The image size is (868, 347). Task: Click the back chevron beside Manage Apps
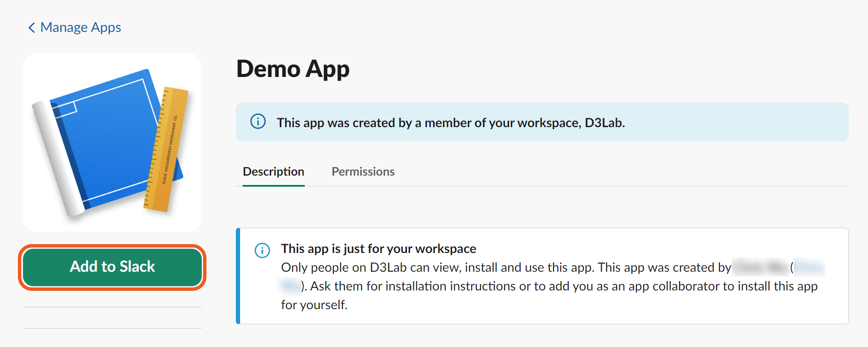32,28
